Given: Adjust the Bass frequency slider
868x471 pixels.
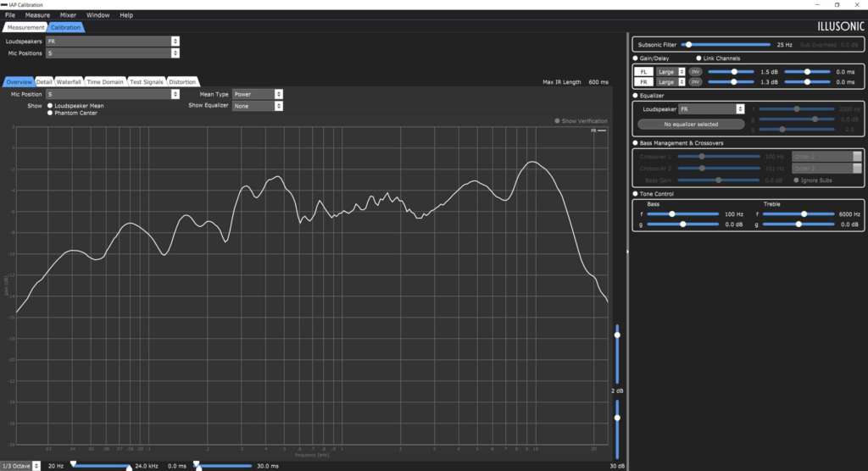Looking at the screenshot, I should pos(682,214).
